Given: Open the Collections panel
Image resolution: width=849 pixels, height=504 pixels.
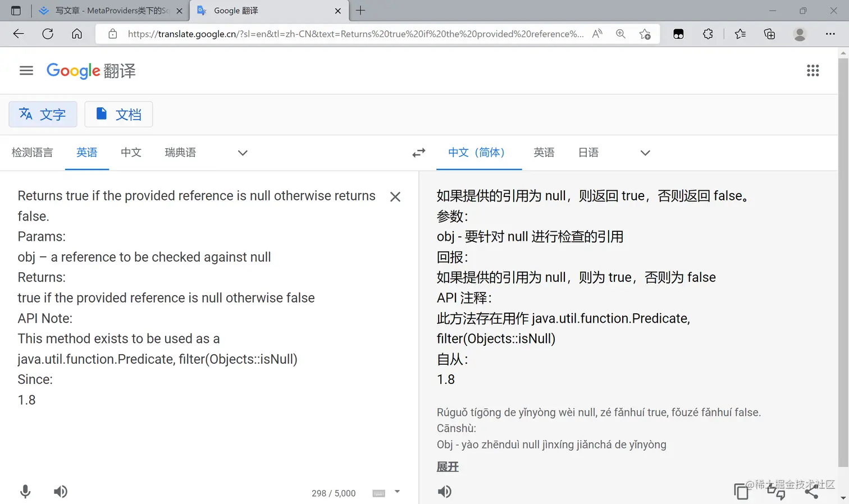Looking at the screenshot, I should pos(769,34).
